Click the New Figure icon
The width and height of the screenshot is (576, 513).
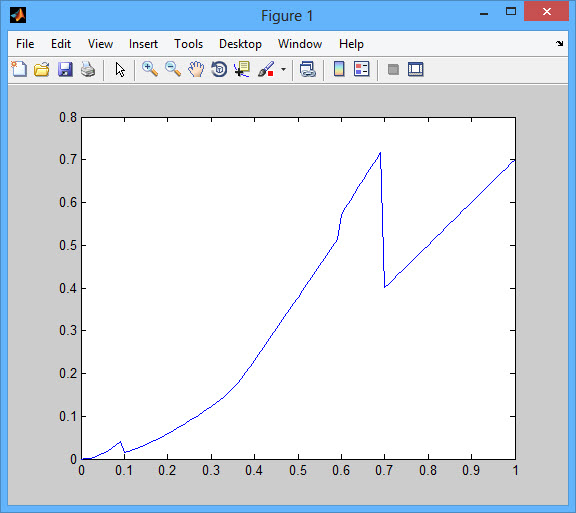pyautogui.click(x=19, y=69)
